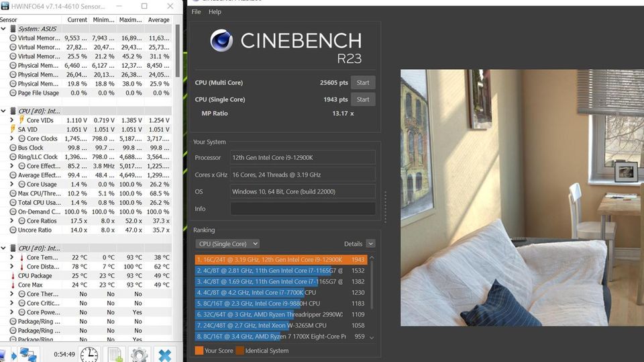Expand the Core Clocks sensor row
Image resolution: width=644 pixels, height=362 pixels.
12,138
